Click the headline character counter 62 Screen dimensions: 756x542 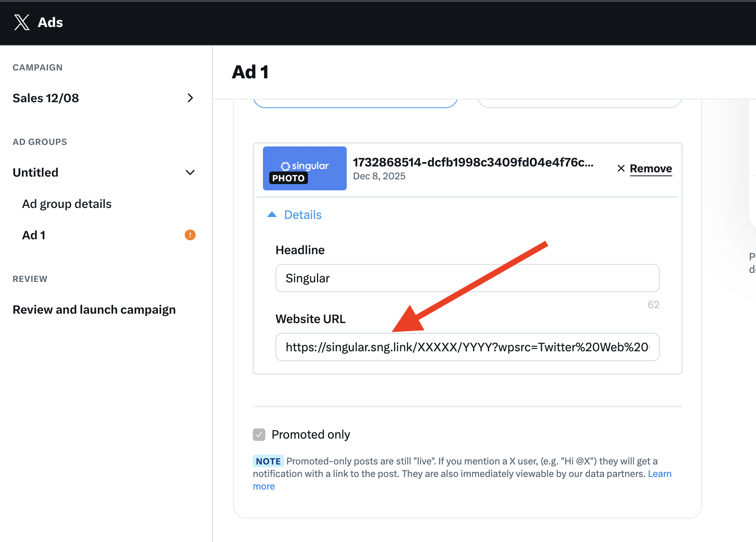tap(653, 305)
